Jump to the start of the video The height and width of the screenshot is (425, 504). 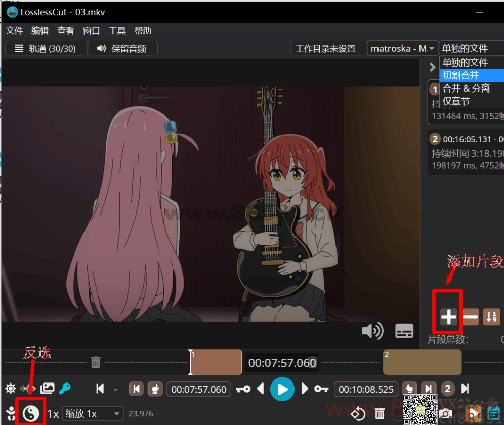[x=100, y=389]
